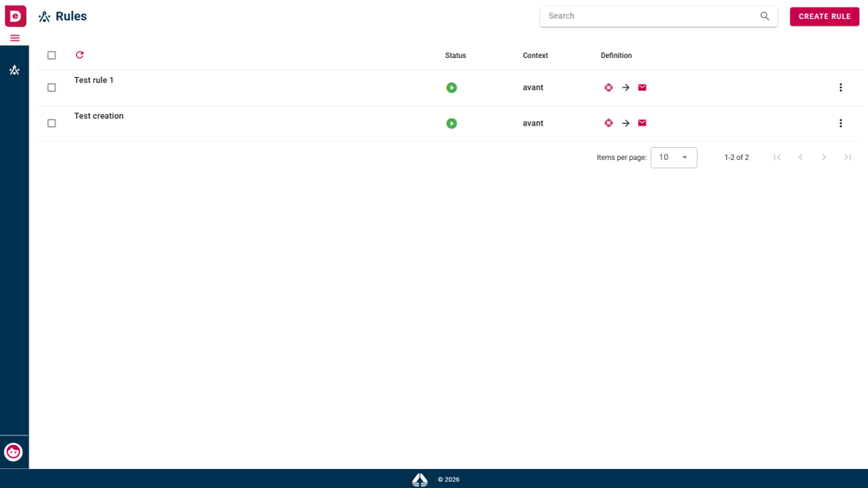
Task: Click the avant context of Test rule 1
Action: click(533, 87)
